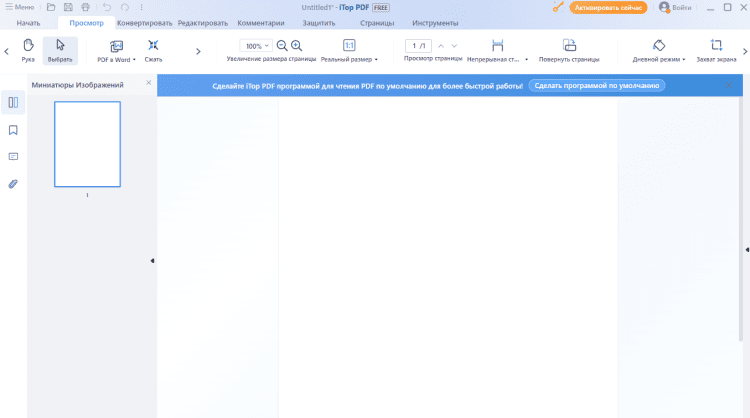Open the Захват экрана capture tool
750x418 pixels.
pos(716,46)
